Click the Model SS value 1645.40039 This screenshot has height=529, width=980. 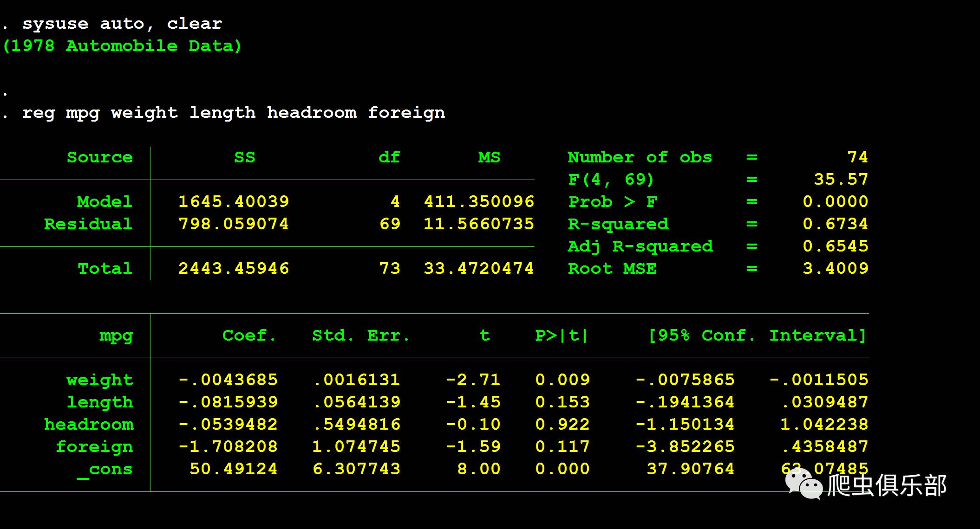234,202
